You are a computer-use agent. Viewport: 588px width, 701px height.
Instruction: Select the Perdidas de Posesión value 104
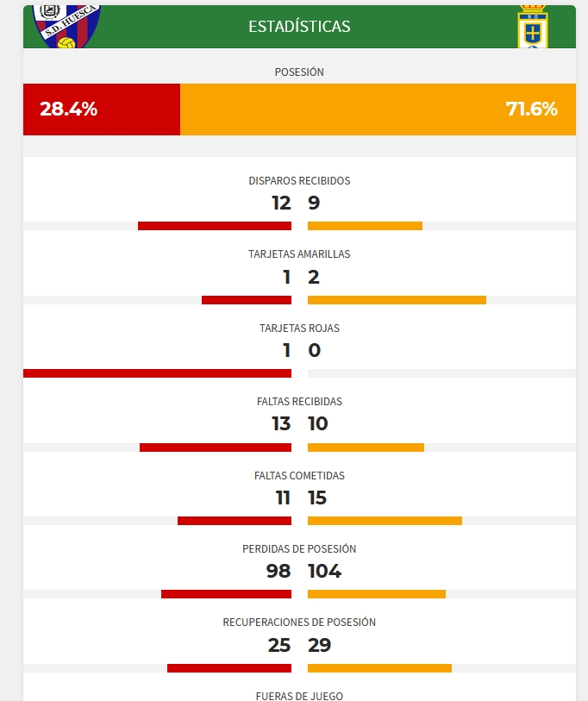pyautogui.click(x=325, y=571)
